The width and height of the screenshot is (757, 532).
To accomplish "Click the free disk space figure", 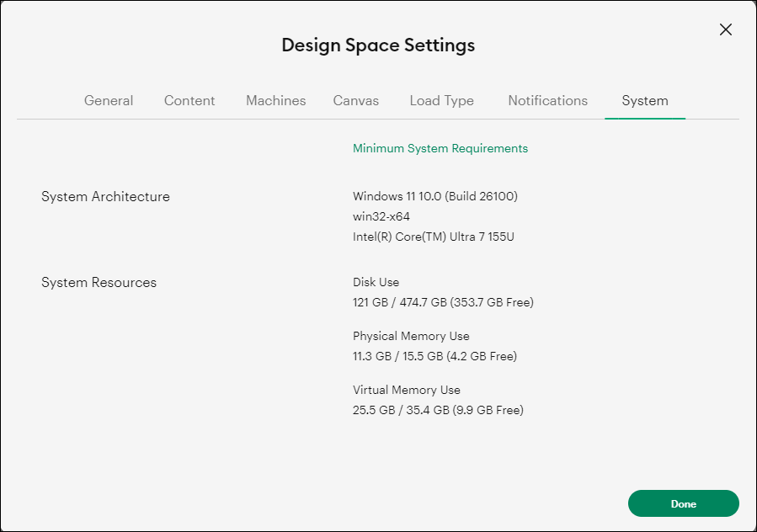I will [x=492, y=302].
